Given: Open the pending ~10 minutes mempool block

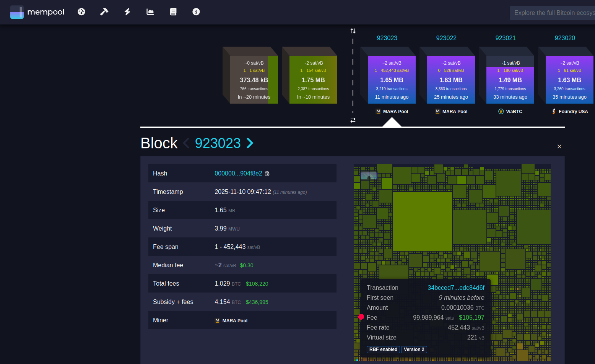Looking at the screenshot, I should tap(313, 80).
